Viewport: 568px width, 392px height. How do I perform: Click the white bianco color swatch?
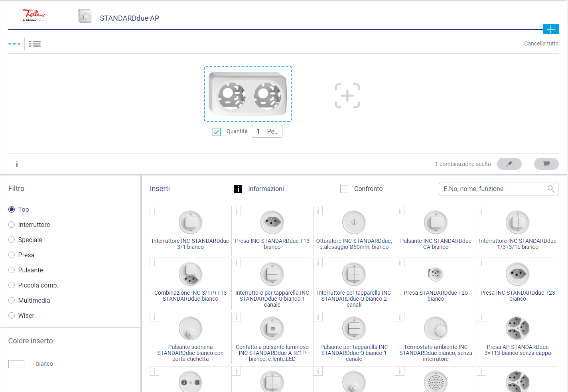[16, 364]
